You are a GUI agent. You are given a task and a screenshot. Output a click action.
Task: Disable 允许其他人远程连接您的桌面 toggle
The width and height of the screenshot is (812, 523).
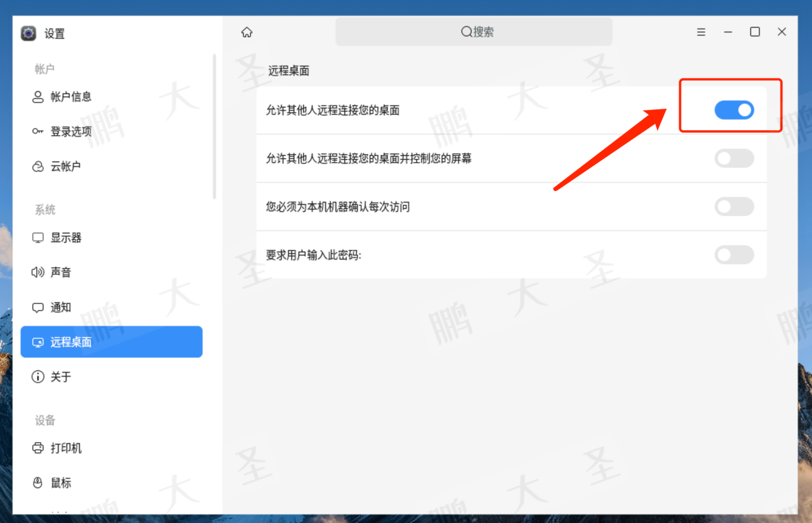point(734,110)
